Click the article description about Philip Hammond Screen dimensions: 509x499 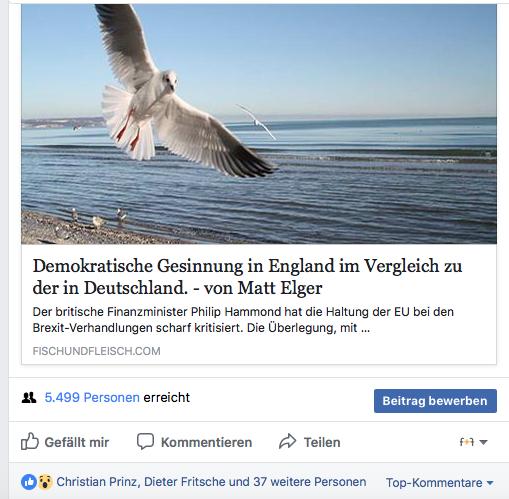(x=243, y=320)
